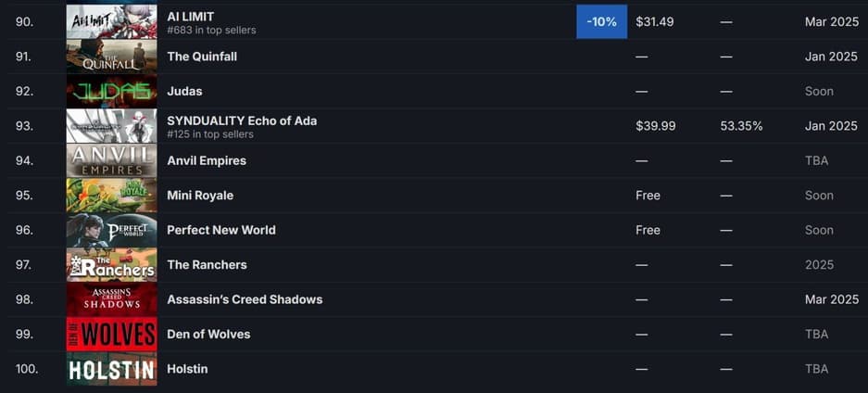The height and width of the screenshot is (393, 868).
Task: Select the SYNDUALITY Echo of Ada thumbnail
Action: [x=111, y=126]
